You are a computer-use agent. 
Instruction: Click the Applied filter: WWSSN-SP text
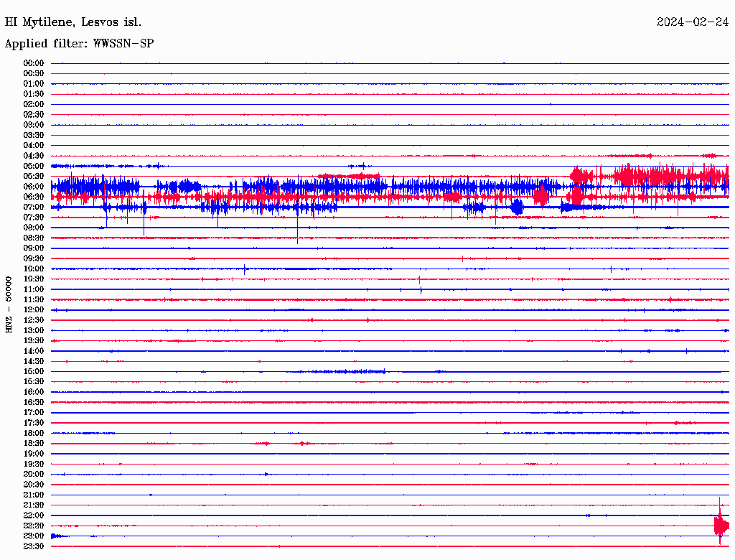(79, 44)
